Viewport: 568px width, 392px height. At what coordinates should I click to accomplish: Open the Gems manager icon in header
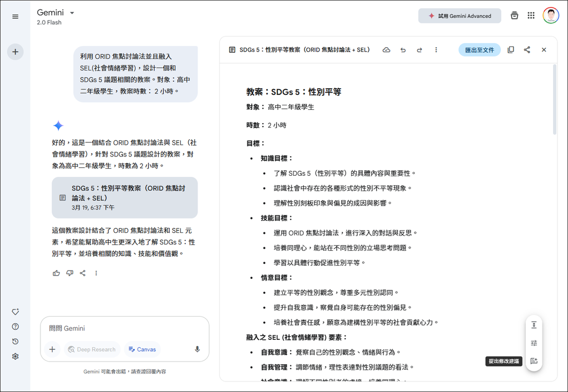[x=514, y=16]
